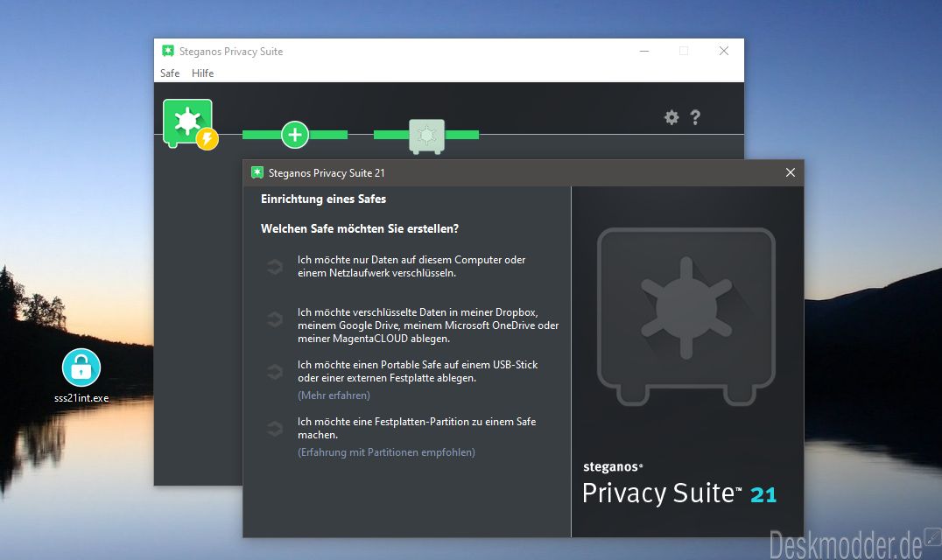
Task: Click arrow icon for the Festplatten-Partition safe option
Action: click(x=275, y=429)
